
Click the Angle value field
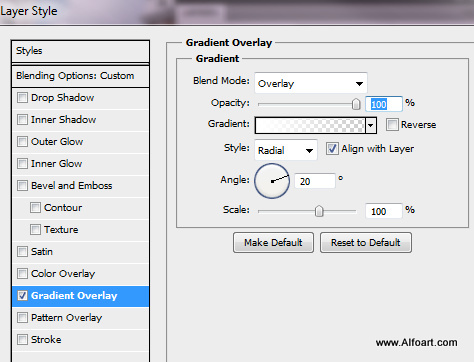click(x=315, y=181)
